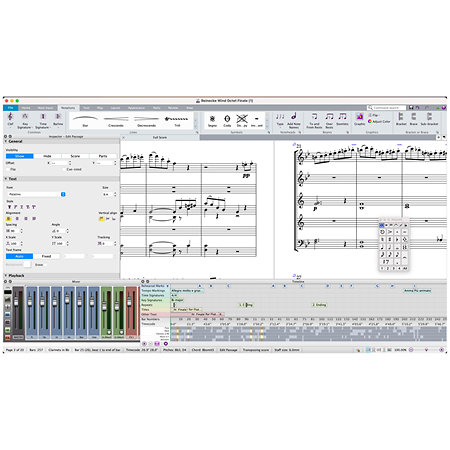The width and height of the screenshot is (450, 450).
Task: Select the Trill line
Action: 177,121
